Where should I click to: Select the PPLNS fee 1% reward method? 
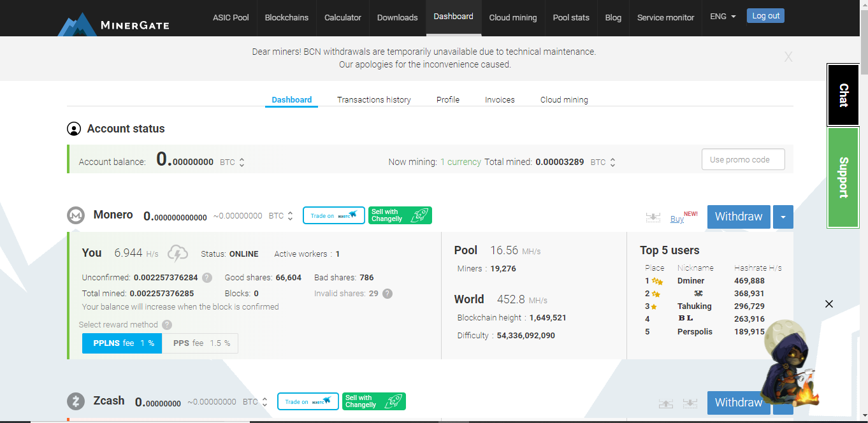(x=122, y=343)
